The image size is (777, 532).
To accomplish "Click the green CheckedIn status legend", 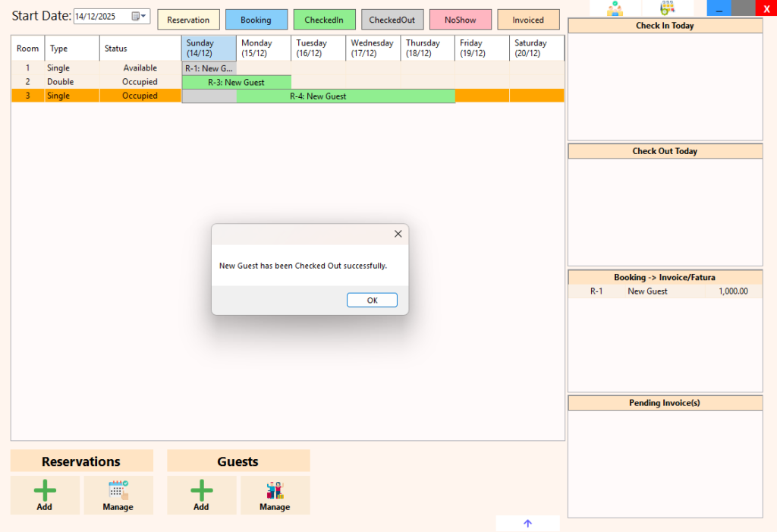I will tap(324, 20).
